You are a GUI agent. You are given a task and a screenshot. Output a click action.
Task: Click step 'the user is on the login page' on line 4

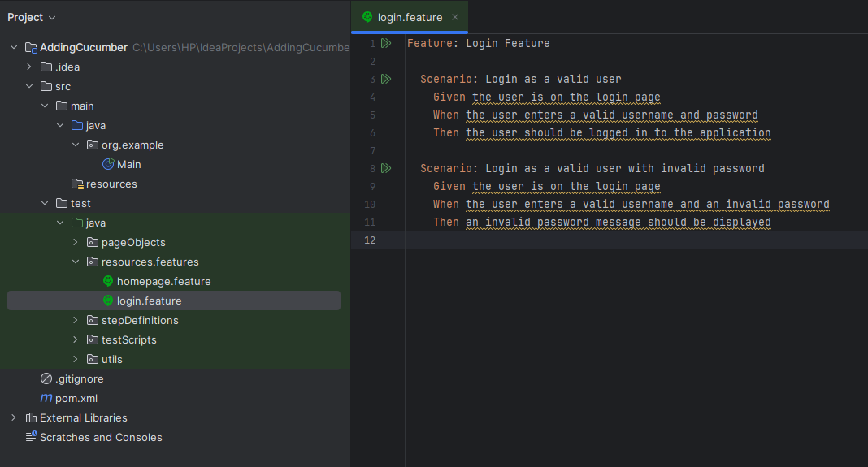click(x=566, y=97)
